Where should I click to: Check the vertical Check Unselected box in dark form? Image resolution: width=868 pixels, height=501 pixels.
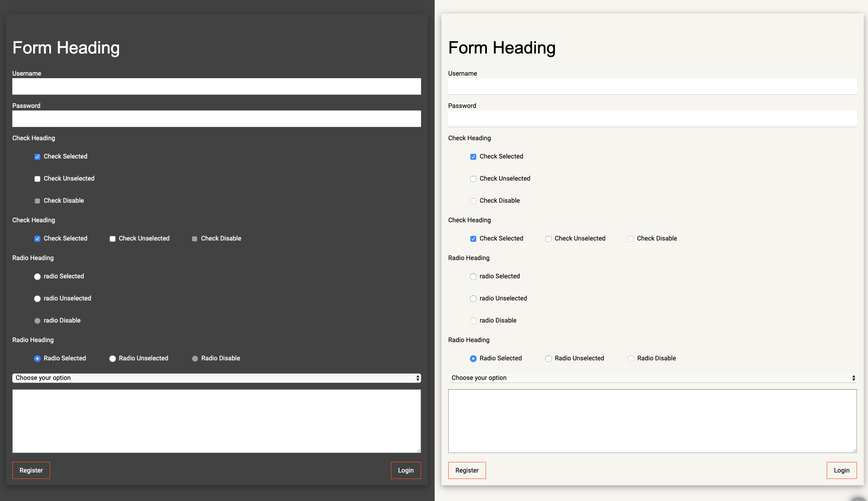click(37, 179)
